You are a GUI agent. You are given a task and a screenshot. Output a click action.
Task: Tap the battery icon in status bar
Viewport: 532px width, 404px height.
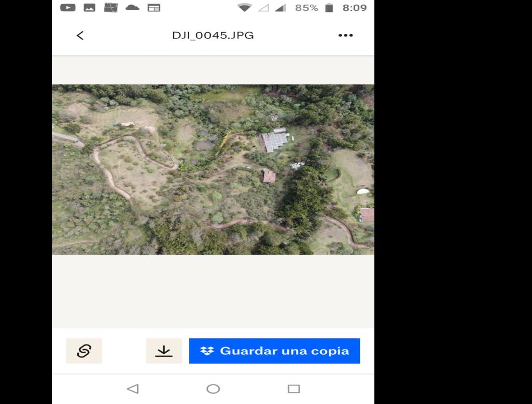click(x=328, y=8)
